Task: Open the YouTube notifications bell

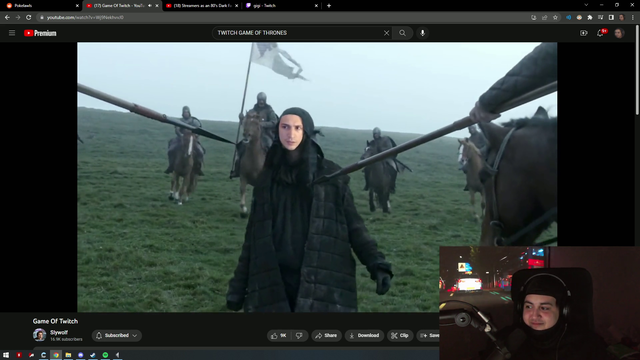Action: pyautogui.click(x=600, y=33)
